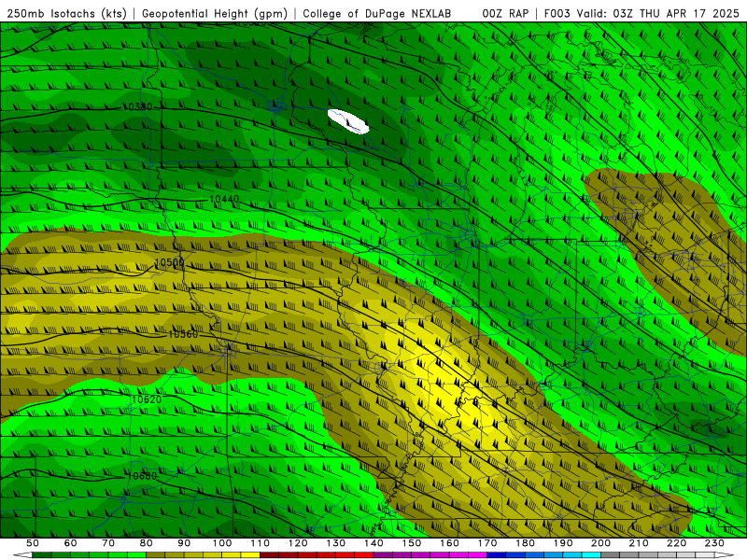Click the 190 knot legend label
Viewport: 747px width, 560px height.
[x=563, y=543]
